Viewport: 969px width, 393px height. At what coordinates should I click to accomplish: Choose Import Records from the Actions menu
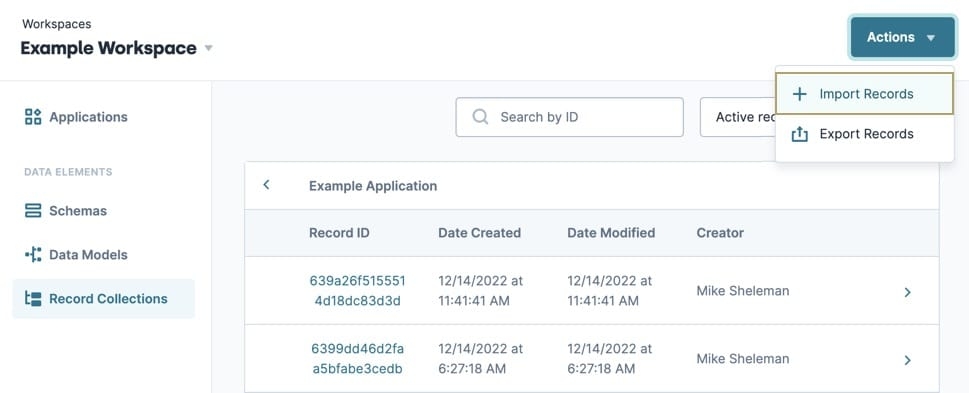pyautogui.click(x=865, y=94)
